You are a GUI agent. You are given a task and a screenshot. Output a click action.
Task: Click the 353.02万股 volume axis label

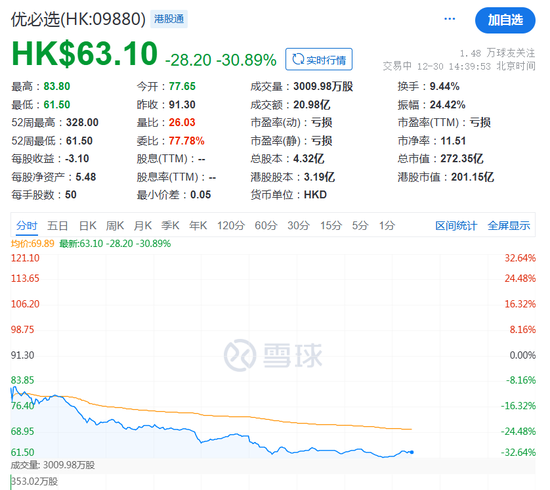[x=34, y=481]
